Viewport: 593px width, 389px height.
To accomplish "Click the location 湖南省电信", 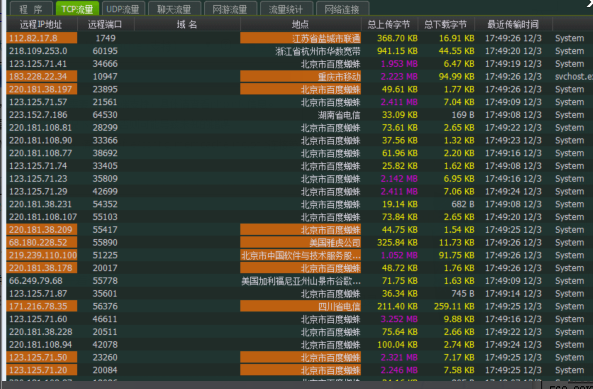I will point(339,115).
